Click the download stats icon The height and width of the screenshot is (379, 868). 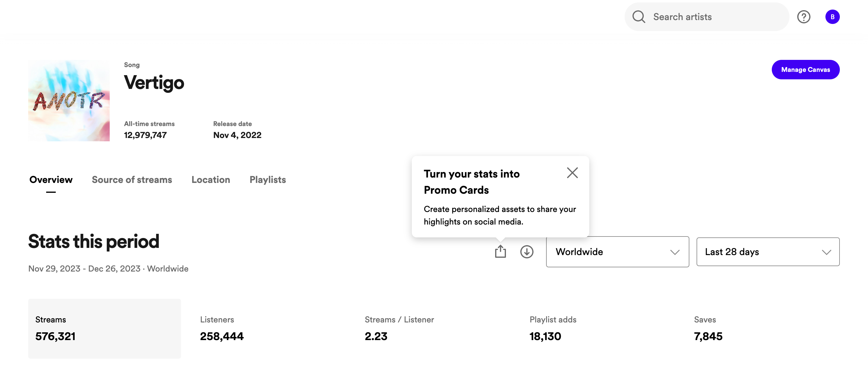[527, 251]
